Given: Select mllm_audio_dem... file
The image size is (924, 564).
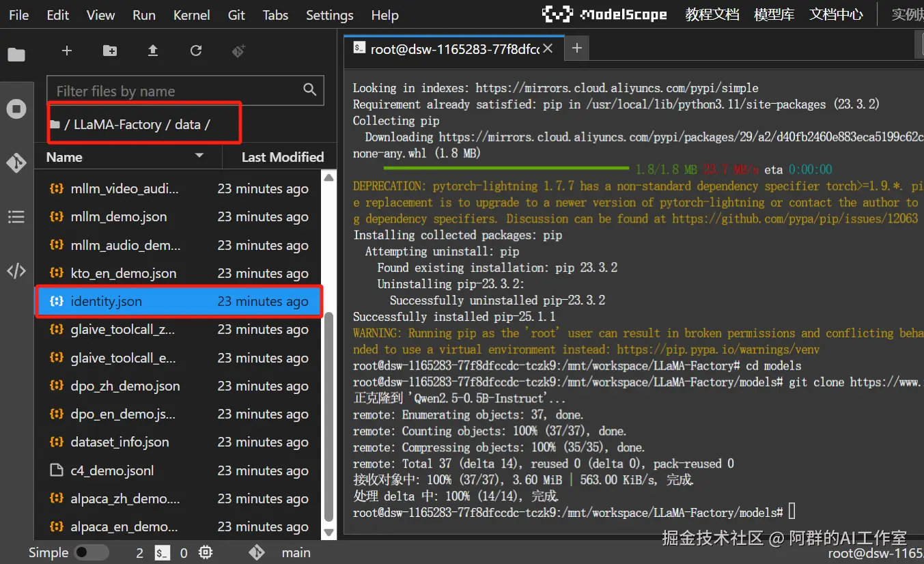Looking at the screenshot, I should pyautogui.click(x=178, y=245).
